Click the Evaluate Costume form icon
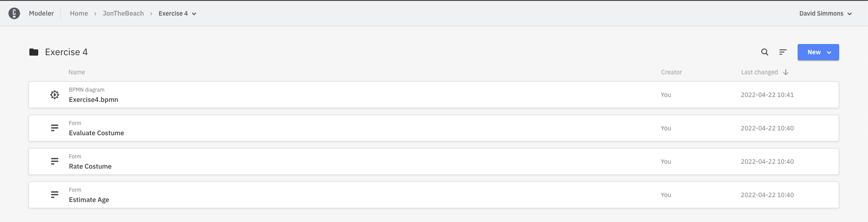868x222 pixels. point(55,128)
